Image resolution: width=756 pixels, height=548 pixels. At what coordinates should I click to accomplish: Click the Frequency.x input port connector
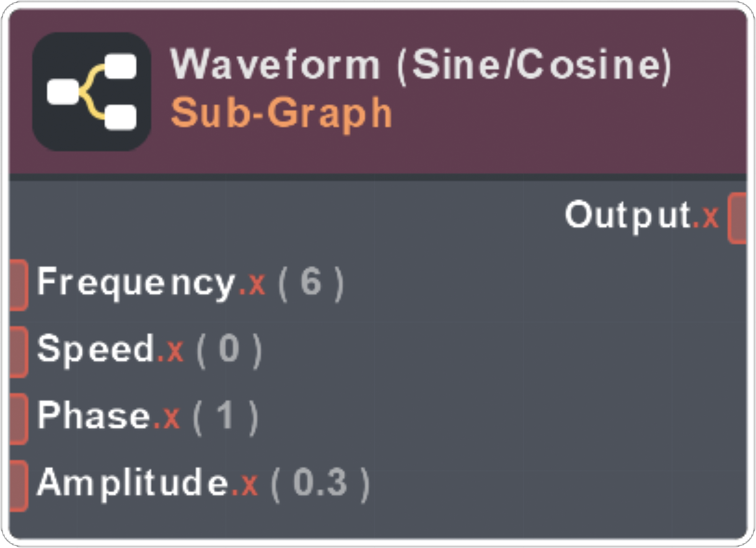[x=18, y=285]
